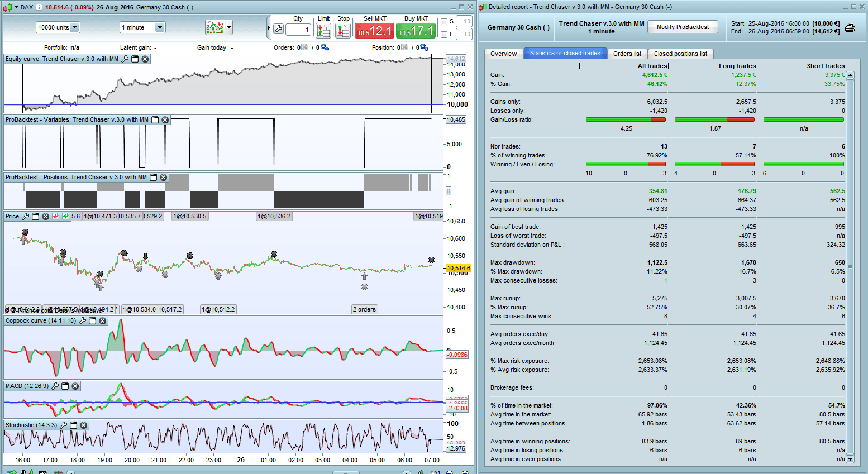
Task: Click Modify ProBacktest button
Action: point(683,27)
